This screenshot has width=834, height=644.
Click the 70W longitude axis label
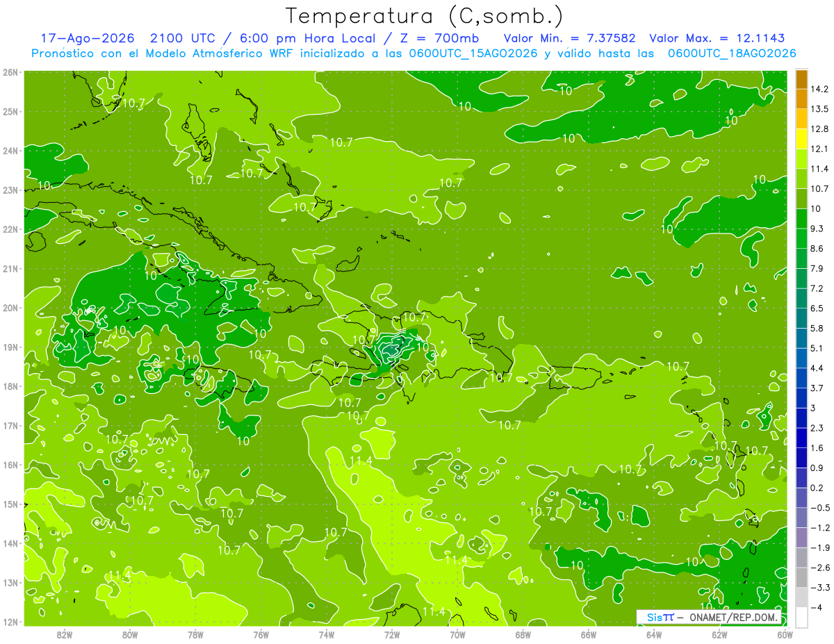coord(457,634)
